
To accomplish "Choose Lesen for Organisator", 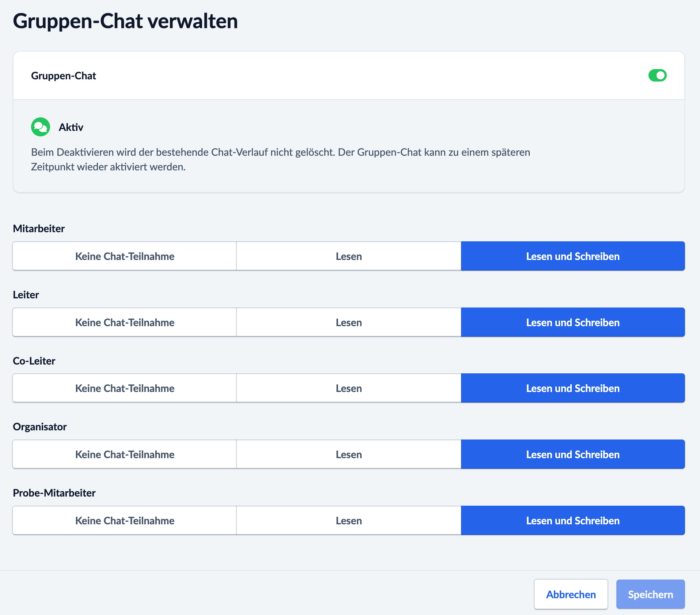I will click(x=349, y=454).
